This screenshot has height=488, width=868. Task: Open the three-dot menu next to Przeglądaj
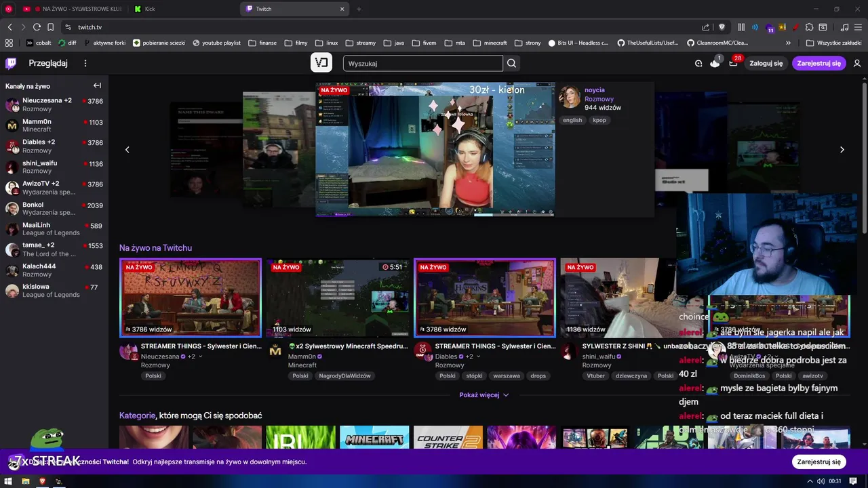[85, 63]
